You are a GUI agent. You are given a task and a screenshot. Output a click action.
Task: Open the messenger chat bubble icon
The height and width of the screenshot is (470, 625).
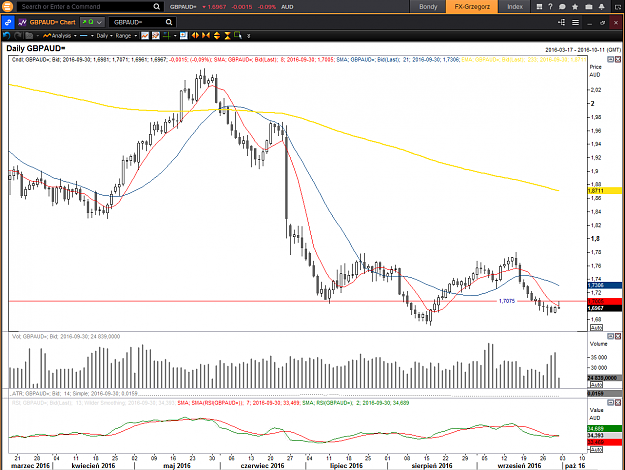(x=562, y=6)
